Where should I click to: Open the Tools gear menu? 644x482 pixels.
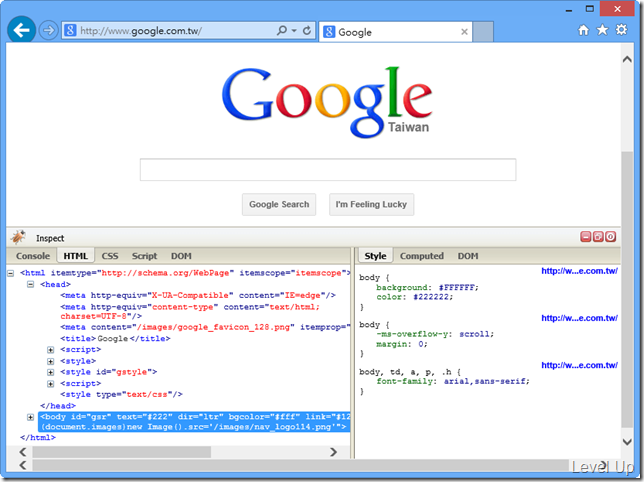pyautogui.click(x=621, y=30)
